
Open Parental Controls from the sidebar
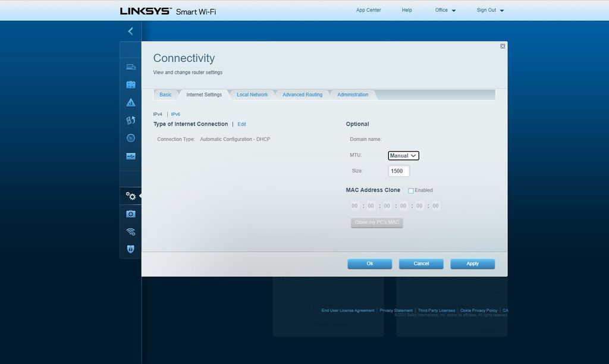pos(130,102)
